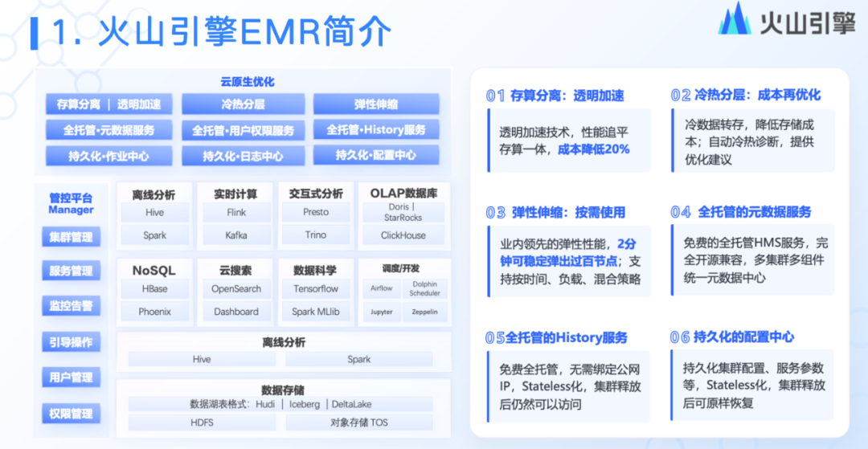This screenshot has height=449, width=868.
Task: Click the highlighted 2分钟可稳定弹出过百节点 text
Action: [567, 251]
